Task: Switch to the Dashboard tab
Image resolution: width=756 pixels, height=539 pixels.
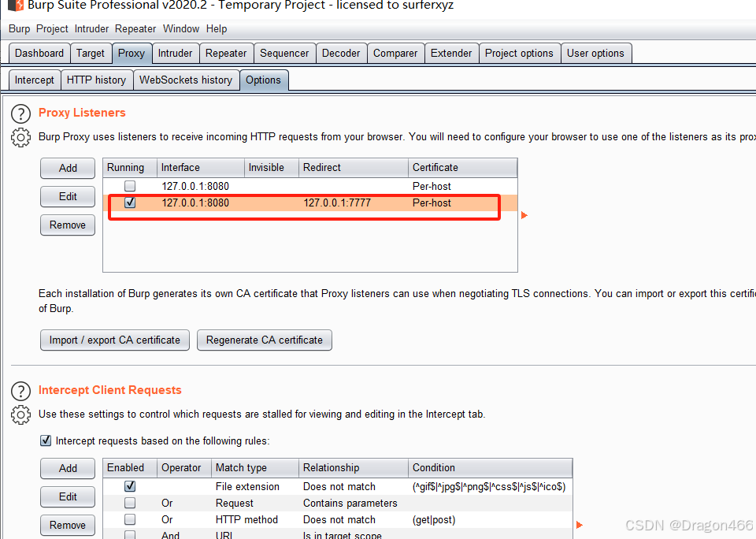Action: pos(39,53)
